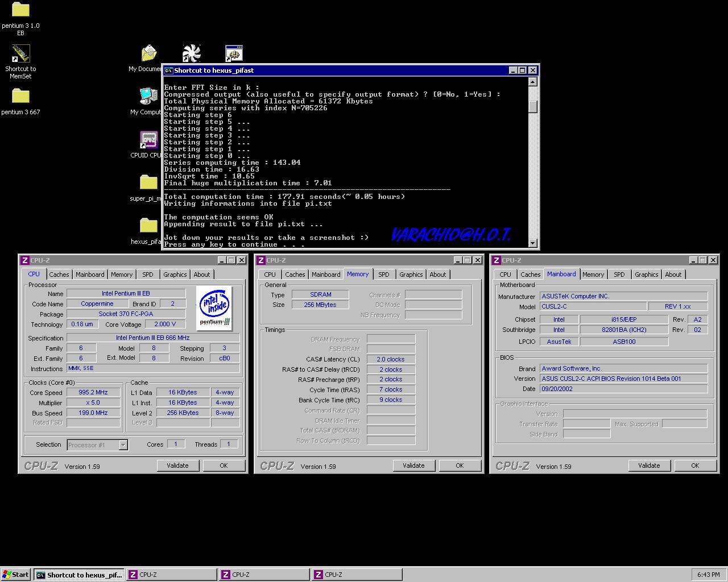Click the Model CUSL2-C field
The width and height of the screenshot is (728, 582).
tap(593, 306)
